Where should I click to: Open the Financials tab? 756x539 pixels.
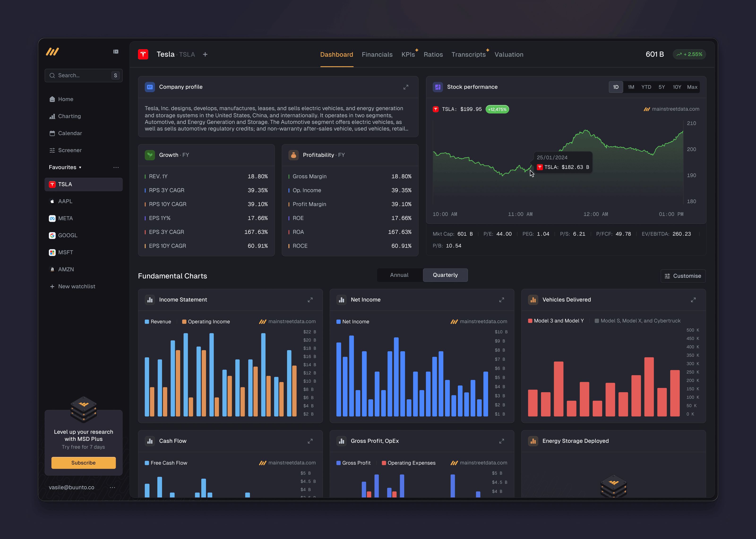tap(377, 54)
